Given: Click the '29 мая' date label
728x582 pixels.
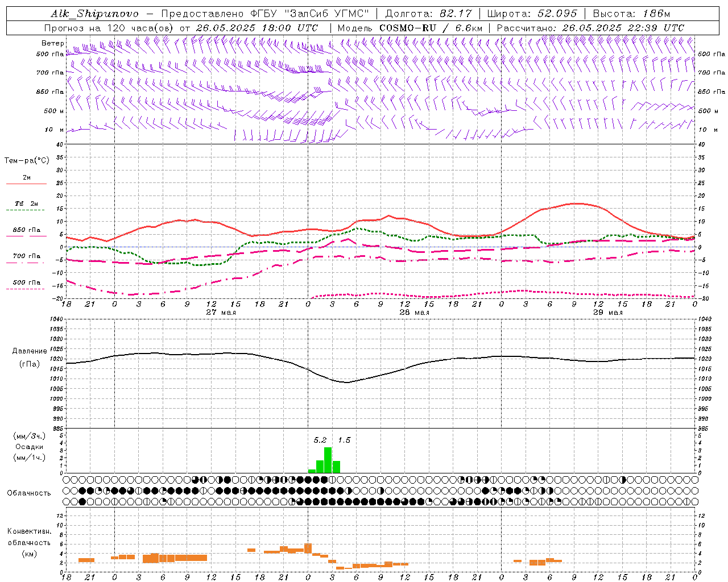Looking at the screenshot, I should (607, 313).
